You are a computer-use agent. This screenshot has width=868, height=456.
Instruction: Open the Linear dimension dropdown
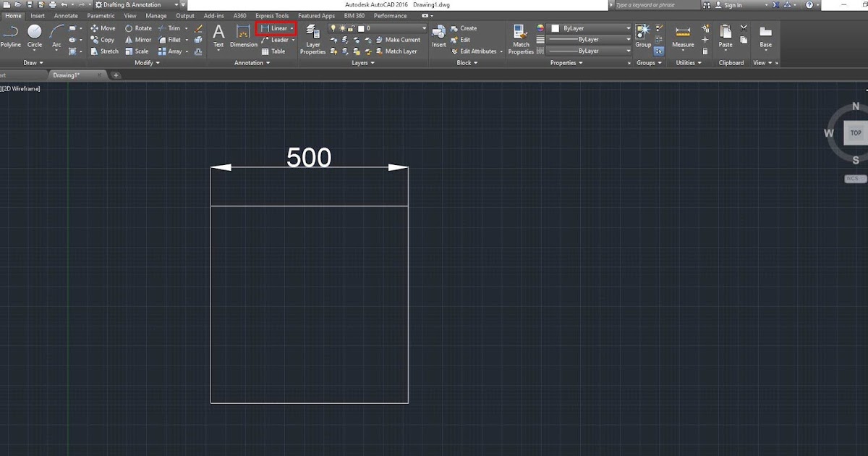click(x=292, y=28)
